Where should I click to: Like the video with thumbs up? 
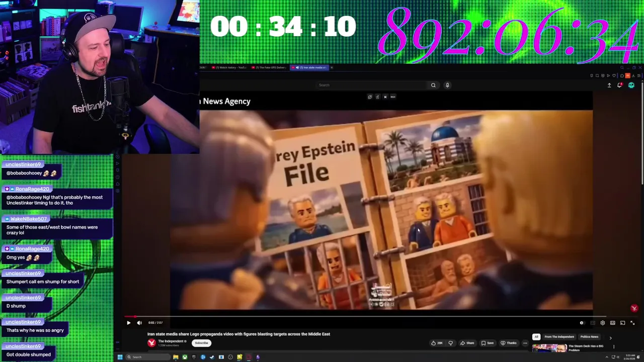436,343
